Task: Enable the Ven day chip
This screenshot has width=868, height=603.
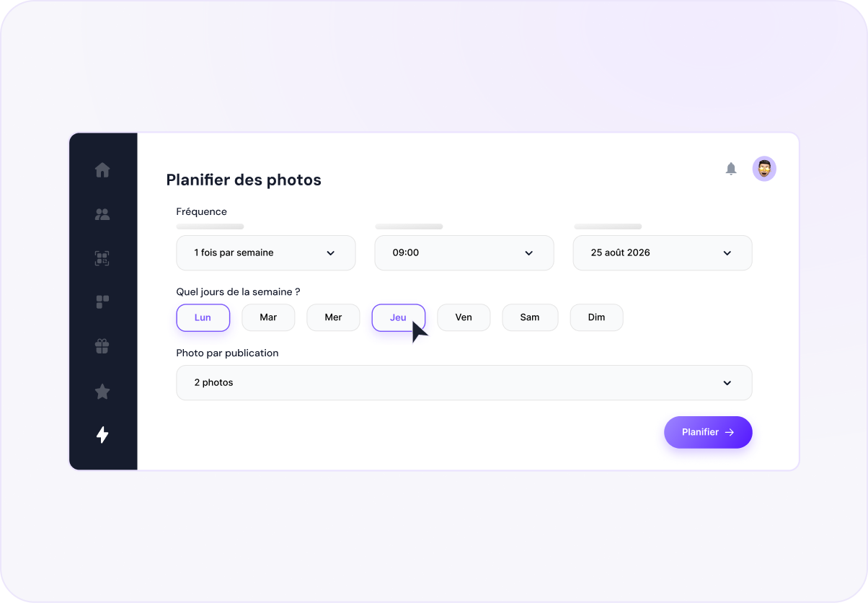Action: [464, 317]
